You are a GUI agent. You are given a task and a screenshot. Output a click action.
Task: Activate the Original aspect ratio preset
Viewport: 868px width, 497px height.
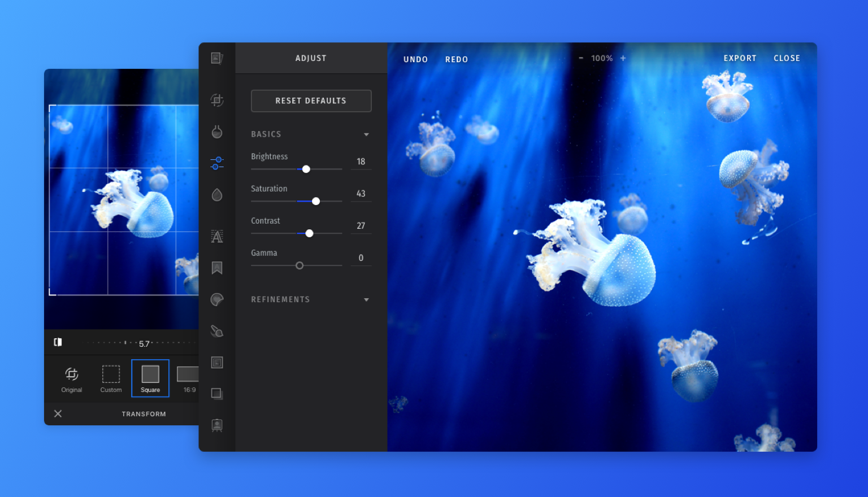[71, 378]
